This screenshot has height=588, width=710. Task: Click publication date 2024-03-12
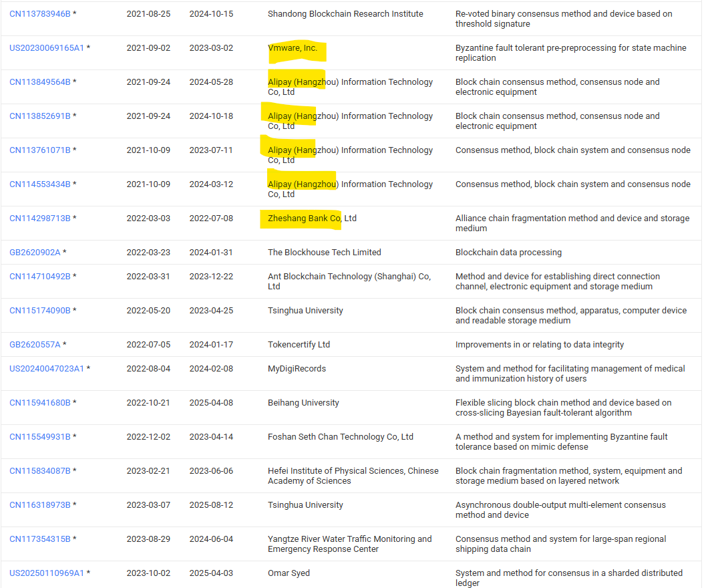click(x=211, y=184)
